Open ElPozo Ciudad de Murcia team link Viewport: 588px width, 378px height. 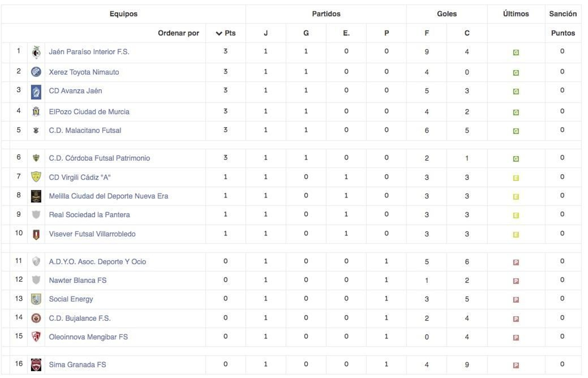coord(89,112)
